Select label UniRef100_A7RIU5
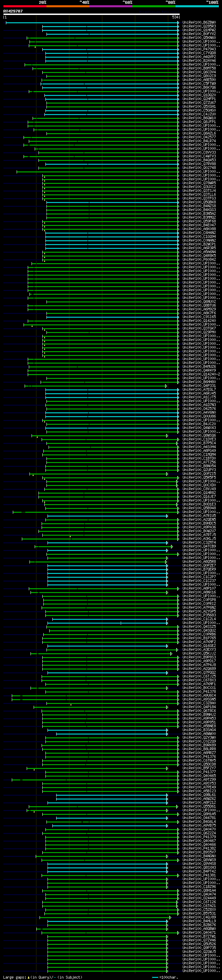The width and height of the screenshot is (222, 980). point(199,516)
